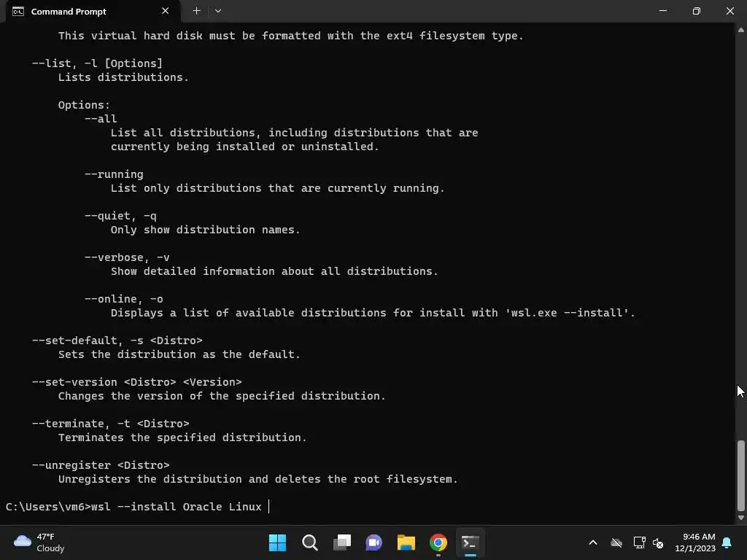Image resolution: width=747 pixels, height=560 pixels.
Task: Click the '--running' option text
Action: pyautogui.click(x=114, y=174)
